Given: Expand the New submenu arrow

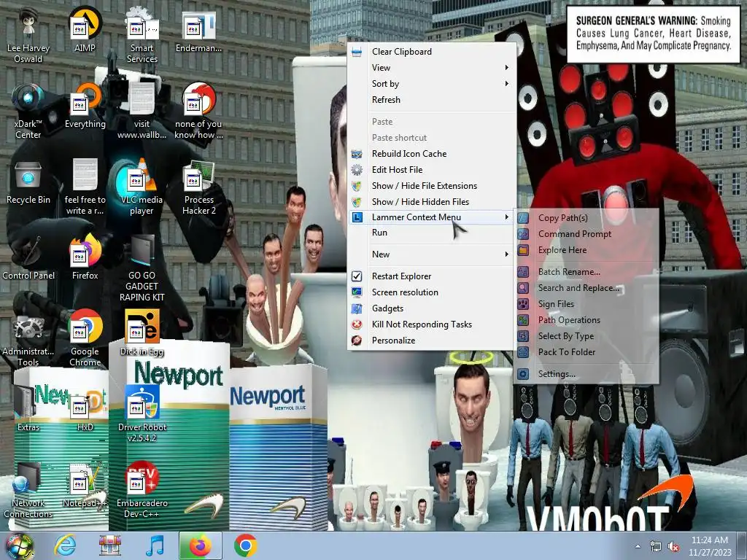Looking at the screenshot, I should click(507, 254).
